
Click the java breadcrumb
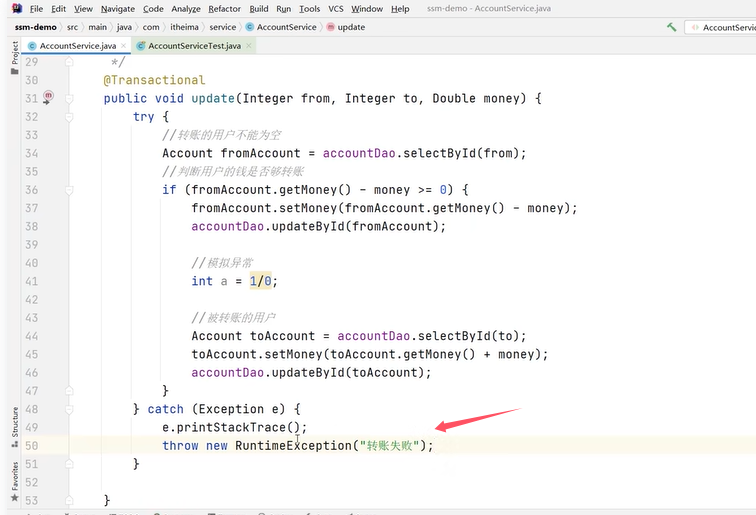[x=124, y=27]
